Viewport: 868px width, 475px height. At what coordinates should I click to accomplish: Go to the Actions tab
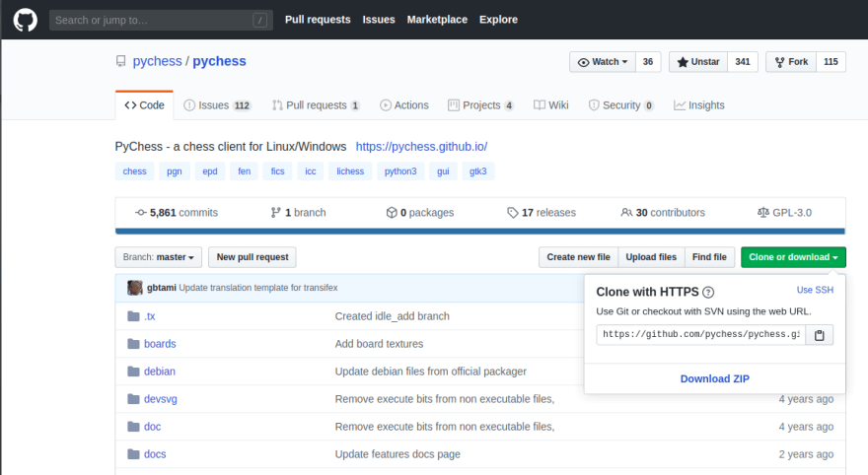[x=404, y=105]
